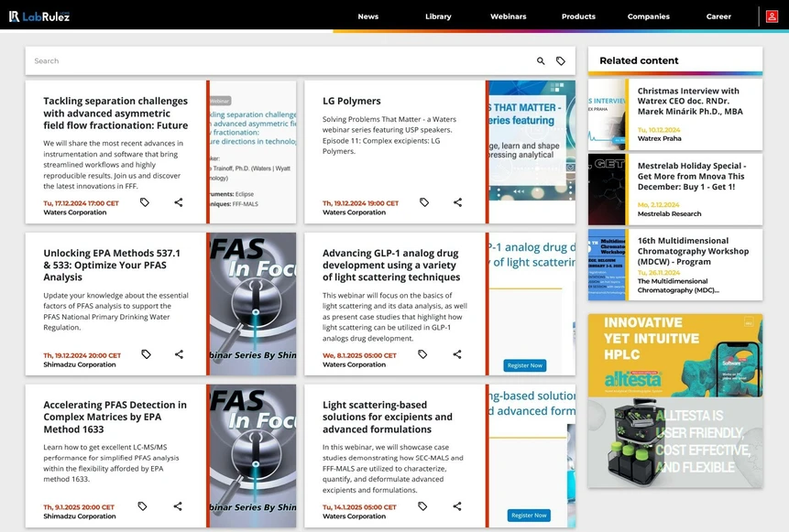Click 'Watrex Praha' in related content
Screen dimensions: 789x532
pyautogui.click(x=659, y=138)
